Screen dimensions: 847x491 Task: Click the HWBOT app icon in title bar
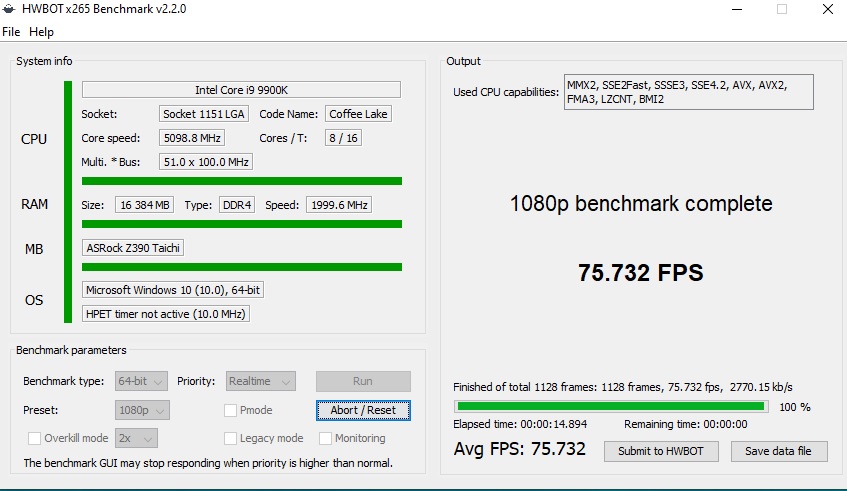[x=9, y=9]
